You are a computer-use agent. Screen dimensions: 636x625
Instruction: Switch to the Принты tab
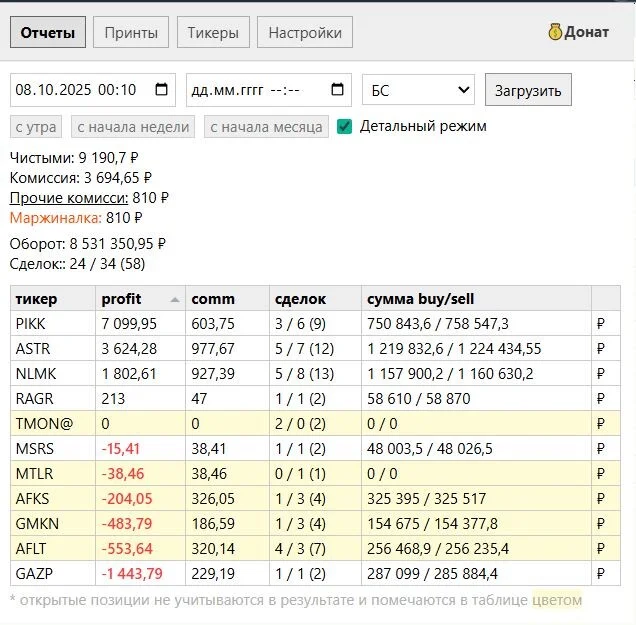pyautogui.click(x=131, y=32)
